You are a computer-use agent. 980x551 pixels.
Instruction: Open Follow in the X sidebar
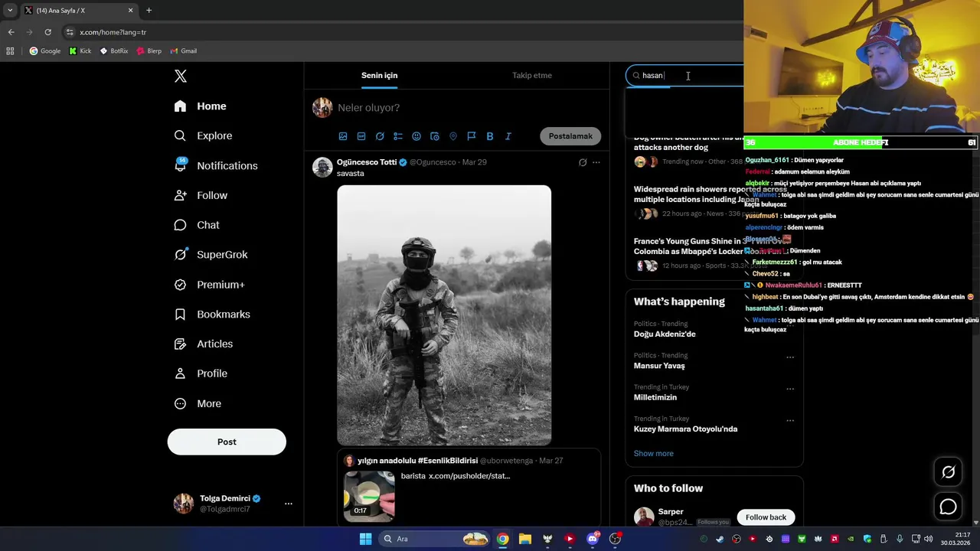coord(201,195)
